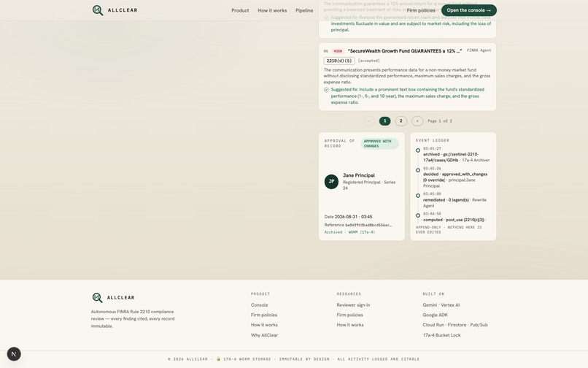The height and width of the screenshot is (368, 588).
Task: Click Cloud Run · Firestore · Pub/Sub entry
Action: pyautogui.click(x=455, y=325)
